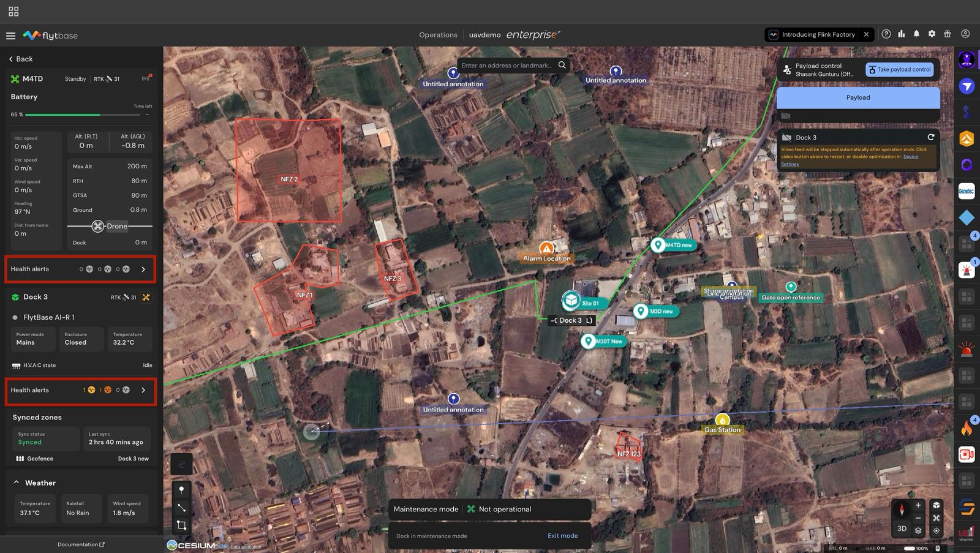This screenshot has height=553, width=980.
Task: Open the red video recorder app in sidebar
Action: click(967, 454)
